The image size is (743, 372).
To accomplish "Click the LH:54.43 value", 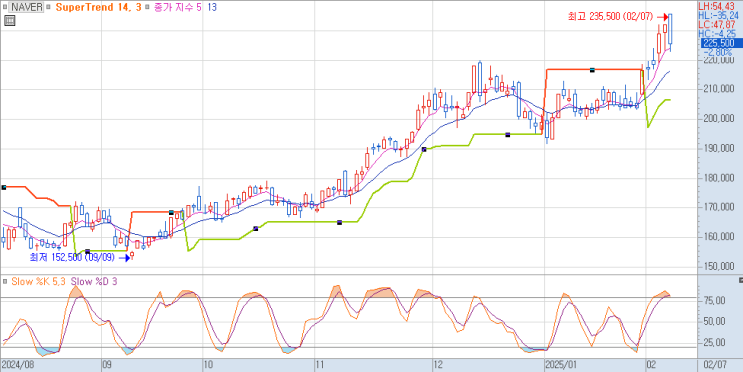I will coord(717,6).
